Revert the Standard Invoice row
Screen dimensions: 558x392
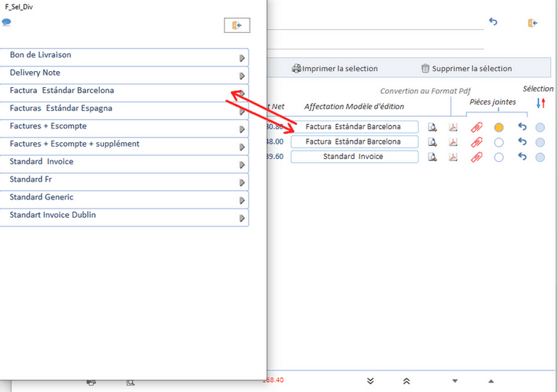click(522, 157)
